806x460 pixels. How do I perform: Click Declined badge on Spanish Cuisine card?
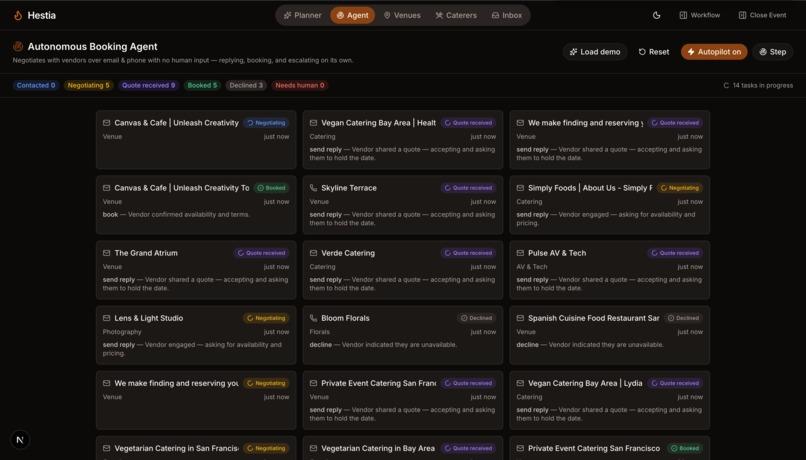pyautogui.click(x=684, y=318)
